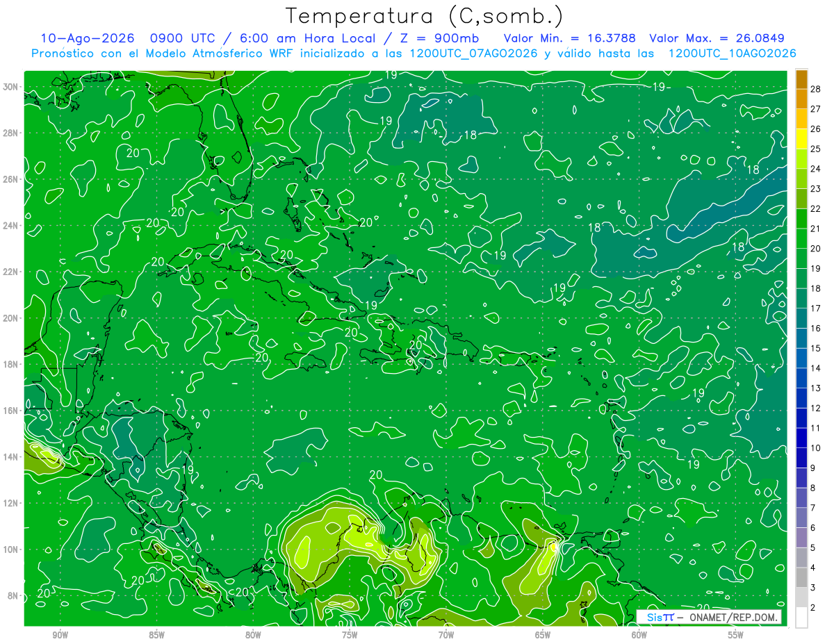Viewport: 834px width, 644px height.
Task: Click the legend value label 22
Action: (815, 208)
